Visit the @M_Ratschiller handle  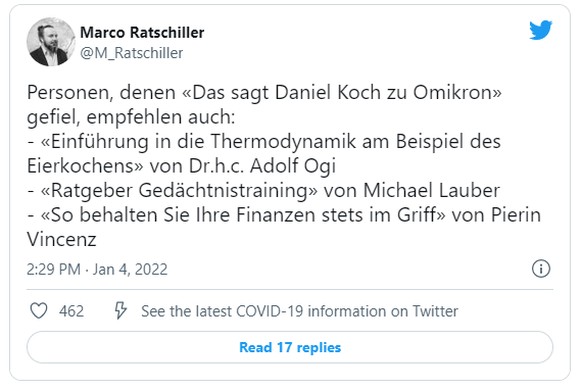click(x=131, y=53)
